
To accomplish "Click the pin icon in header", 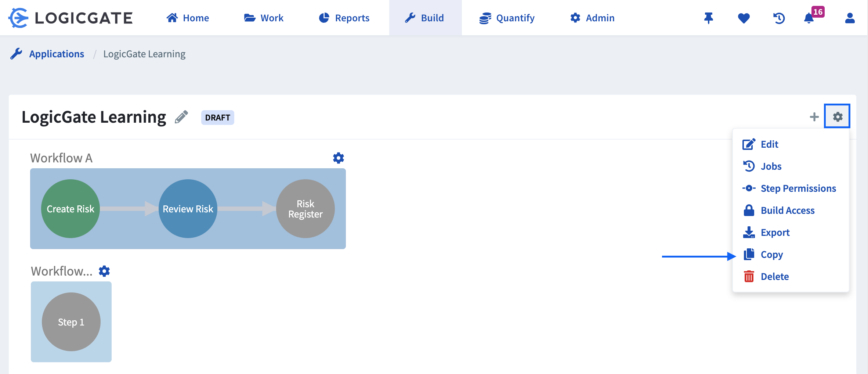I will pyautogui.click(x=708, y=18).
